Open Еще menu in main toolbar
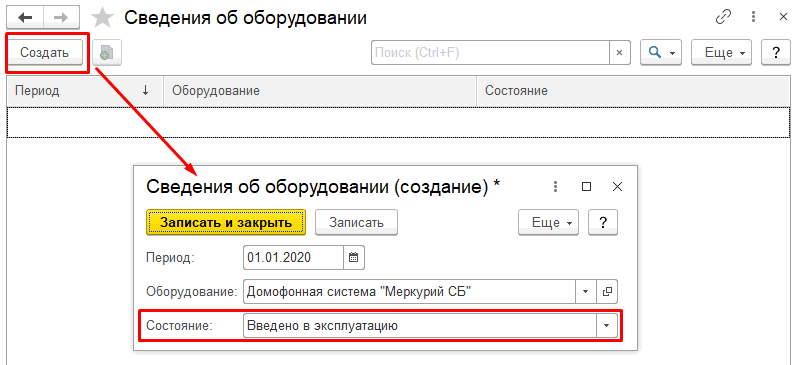 coord(721,53)
